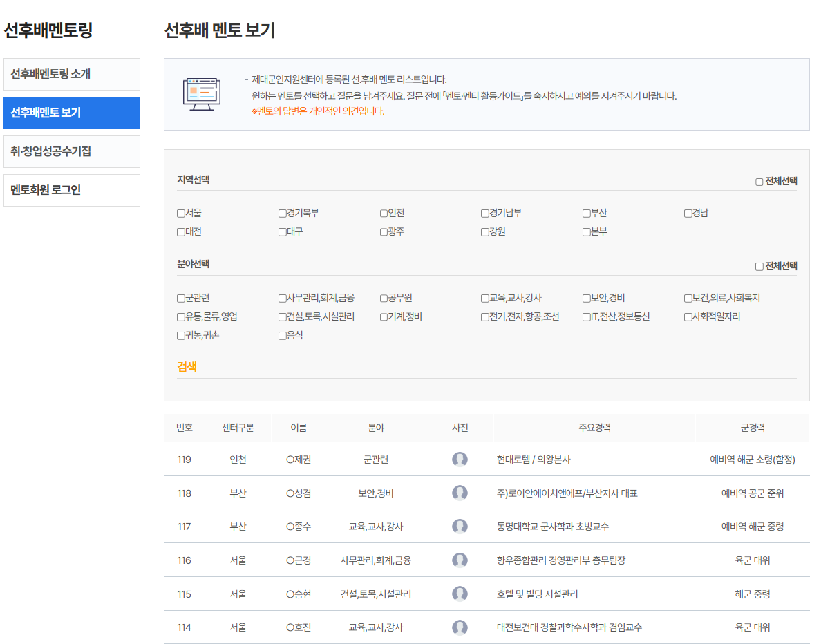Viewport: 821px width, 644px height.
Task: Select the 대전 region checkbox
Action: [180, 232]
